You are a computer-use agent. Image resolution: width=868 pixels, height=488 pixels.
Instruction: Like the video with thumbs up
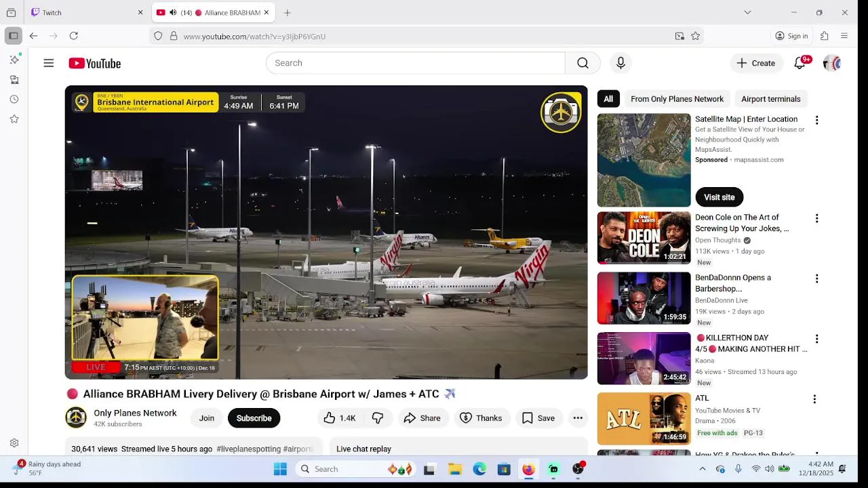(x=340, y=418)
